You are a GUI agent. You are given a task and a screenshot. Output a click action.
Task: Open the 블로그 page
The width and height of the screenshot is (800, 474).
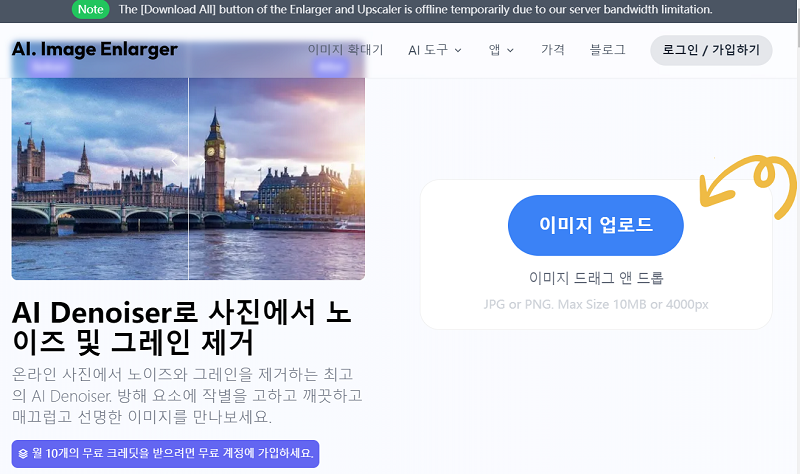tap(607, 49)
